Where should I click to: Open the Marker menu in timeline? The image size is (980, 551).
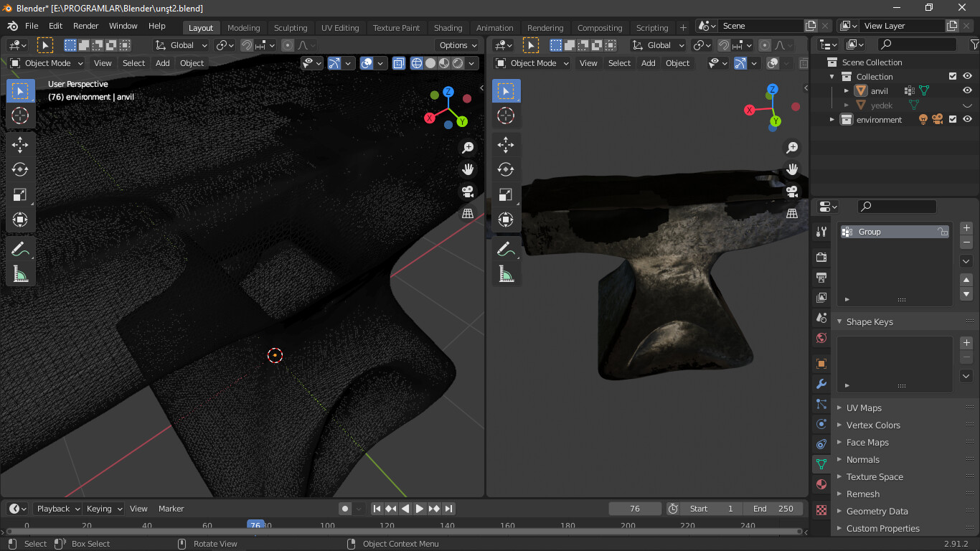point(171,509)
